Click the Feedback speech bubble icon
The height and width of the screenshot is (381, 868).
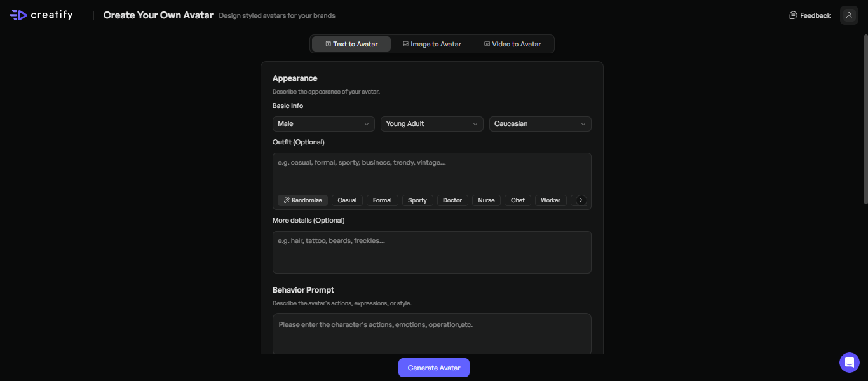coord(792,15)
